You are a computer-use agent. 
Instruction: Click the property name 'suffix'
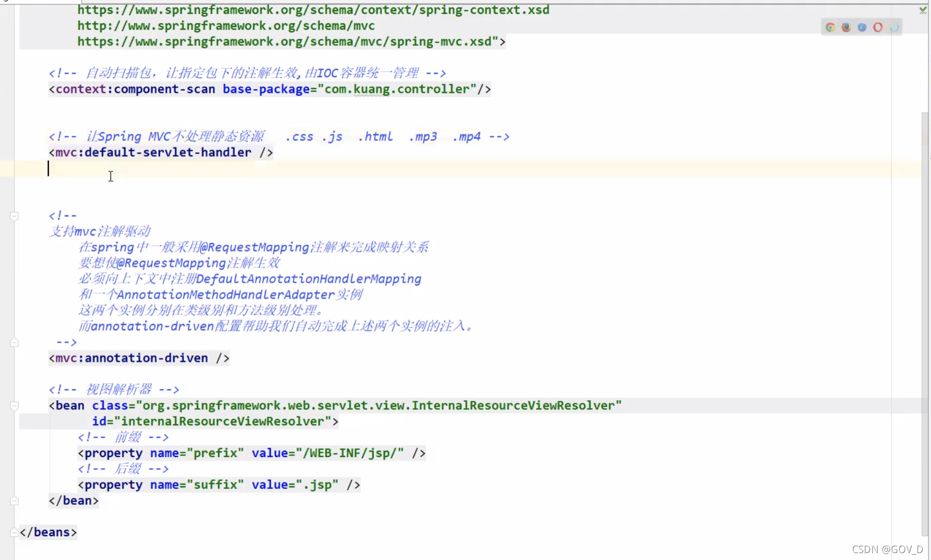215,485
